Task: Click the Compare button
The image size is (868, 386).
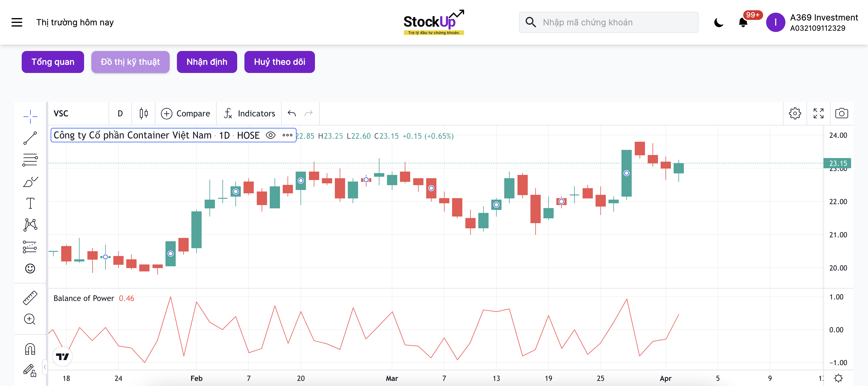Action: point(186,114)
